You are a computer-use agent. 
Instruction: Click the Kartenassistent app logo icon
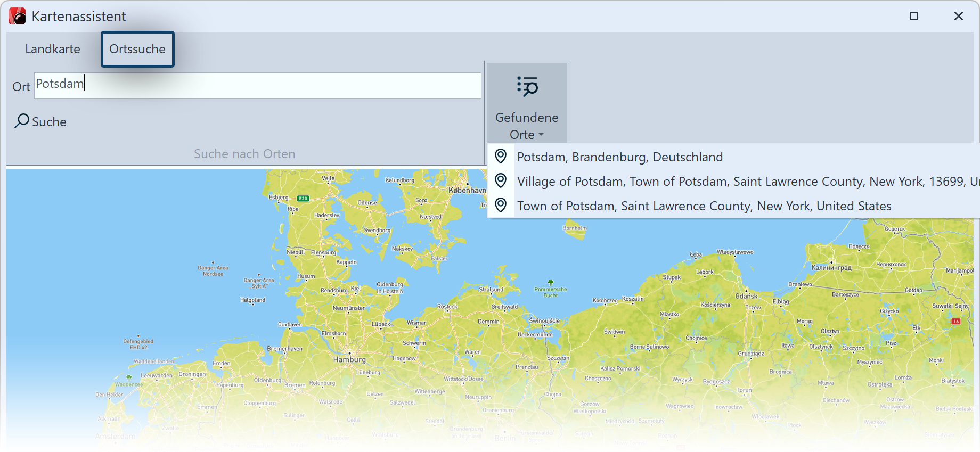(17, 17)
